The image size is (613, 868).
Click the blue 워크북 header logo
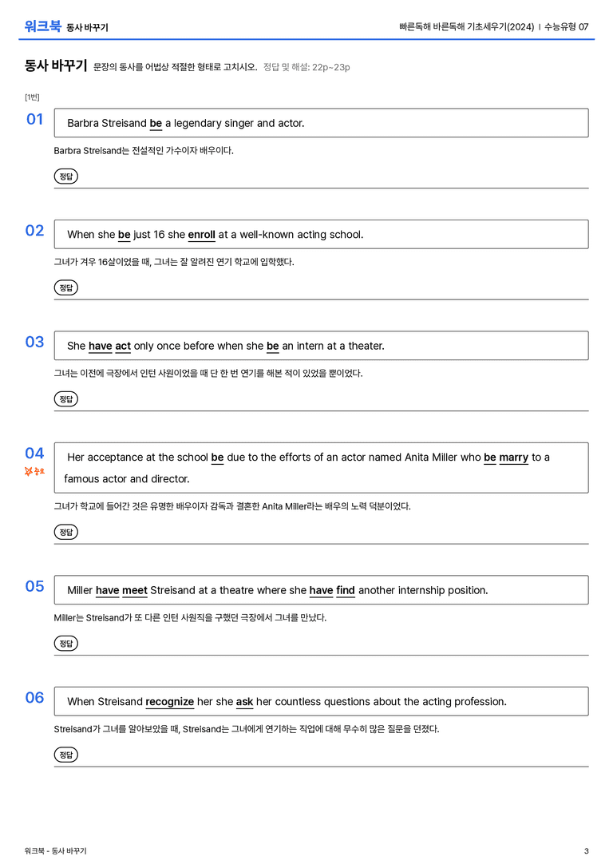click(x=42, y=26)
